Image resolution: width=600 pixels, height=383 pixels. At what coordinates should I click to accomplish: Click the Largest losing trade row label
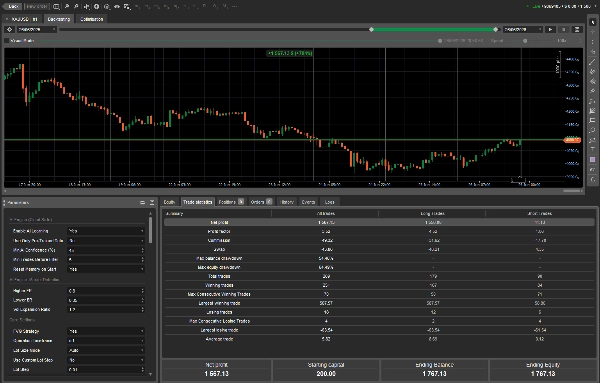219,330
